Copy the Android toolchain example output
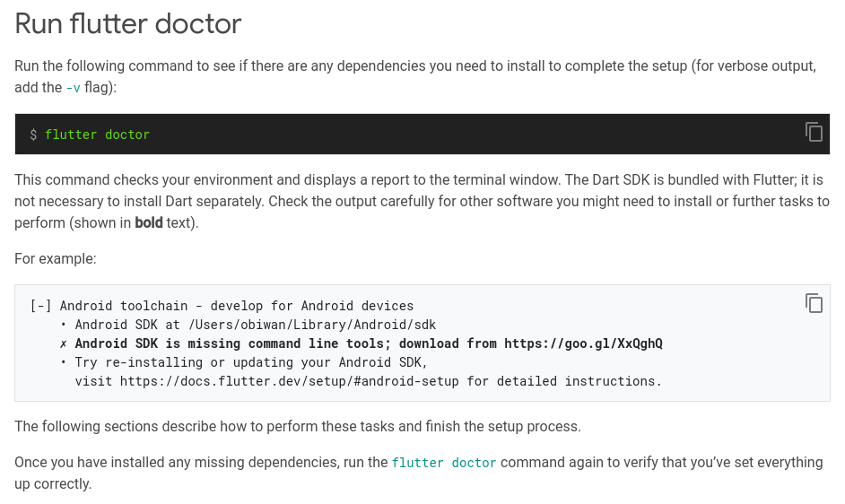 pos(814,303)
